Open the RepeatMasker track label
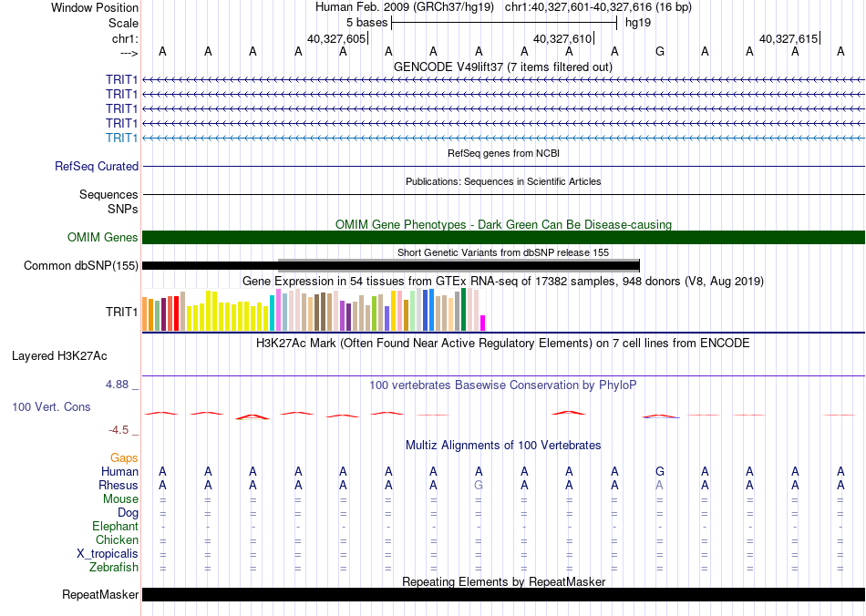Viewport: 866px width, 616px height. pyautogui.click(x=100, y=595)
